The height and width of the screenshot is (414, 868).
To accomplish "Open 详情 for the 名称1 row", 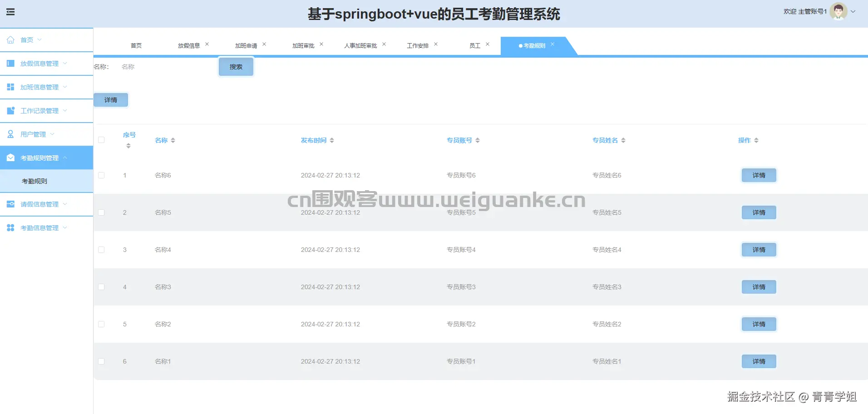I will coord(759,361).
